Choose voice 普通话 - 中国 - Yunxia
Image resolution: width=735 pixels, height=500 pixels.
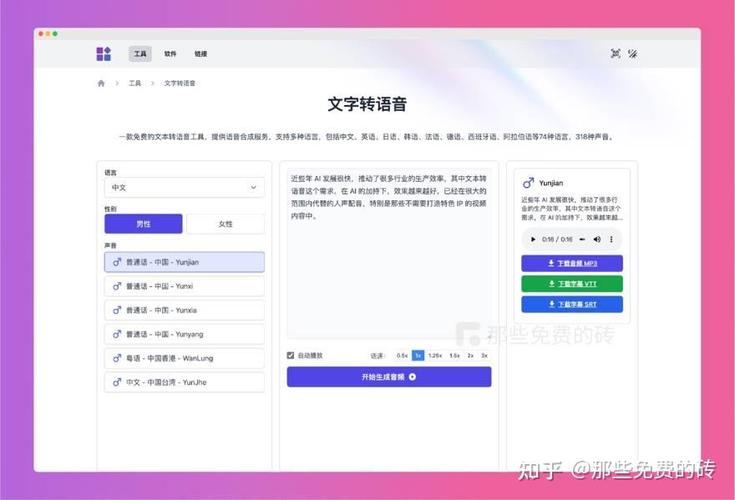point(184,310)
